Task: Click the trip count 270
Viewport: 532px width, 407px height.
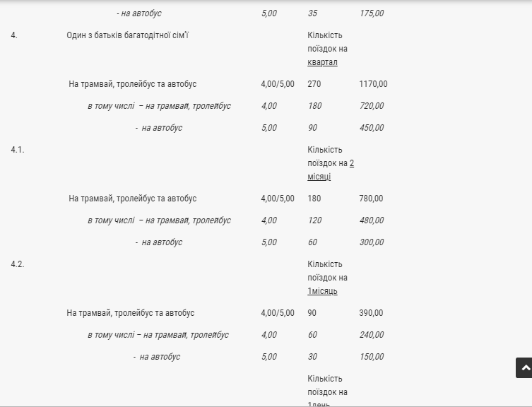Action: tap(314, 84)
